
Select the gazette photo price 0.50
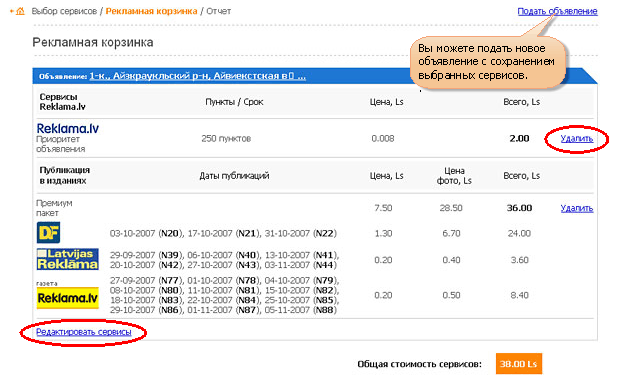(451, 295)
